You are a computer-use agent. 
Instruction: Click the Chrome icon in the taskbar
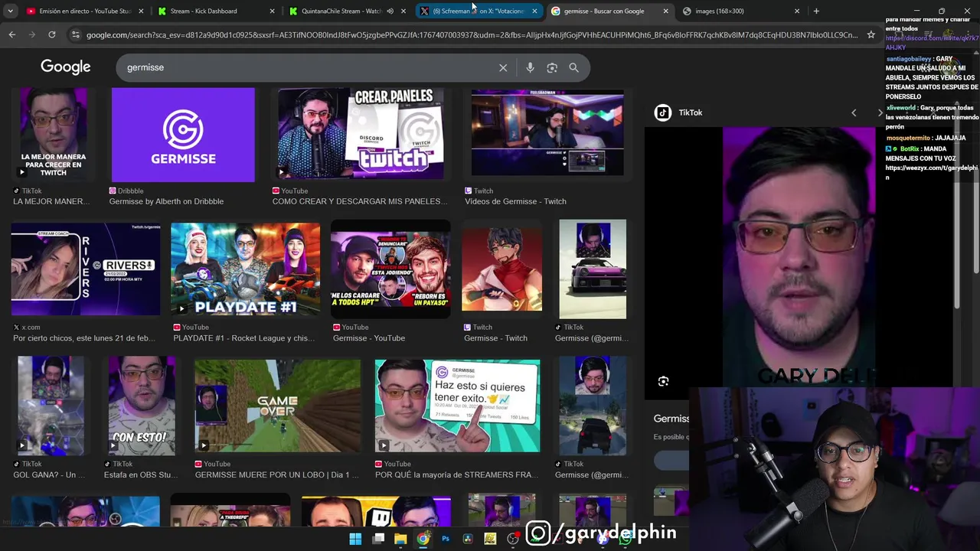coord(423,539)
